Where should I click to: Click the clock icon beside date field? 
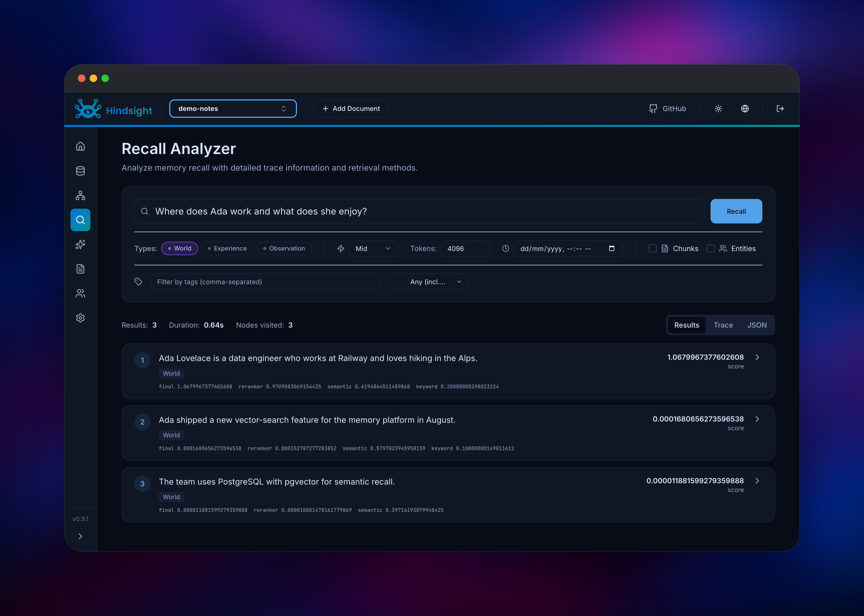pos(505,248)
